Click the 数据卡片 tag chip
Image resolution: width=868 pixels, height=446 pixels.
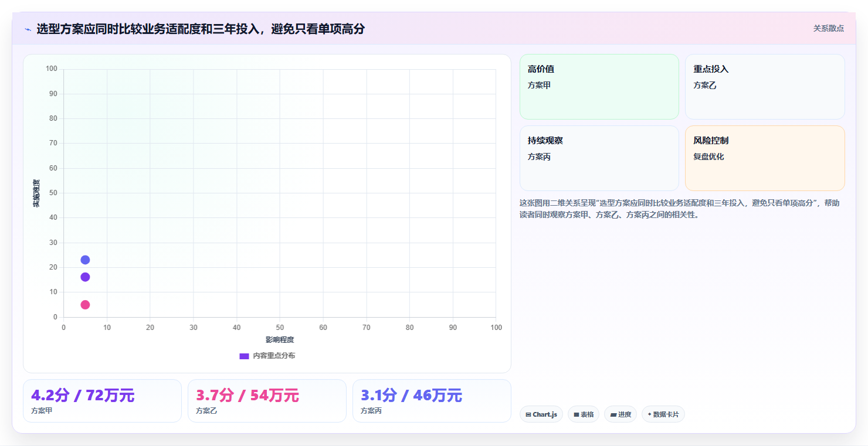663,414
